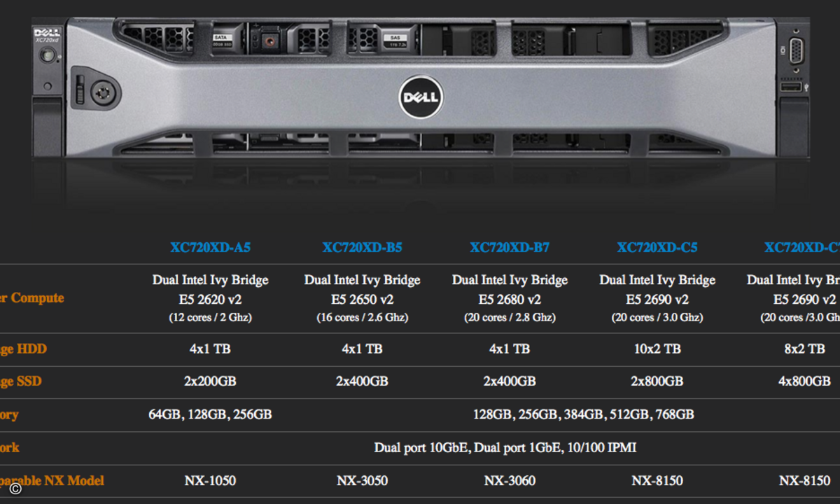Click the NX-3050 model cell
Viewport: 840px width, 504px height.
pyautogui.click(x=362, y=480)
